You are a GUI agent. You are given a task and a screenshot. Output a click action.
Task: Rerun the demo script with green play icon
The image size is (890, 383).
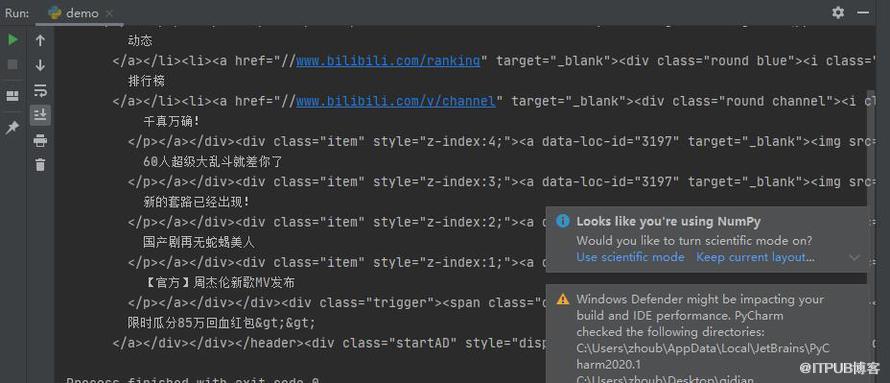coord(12,40)
